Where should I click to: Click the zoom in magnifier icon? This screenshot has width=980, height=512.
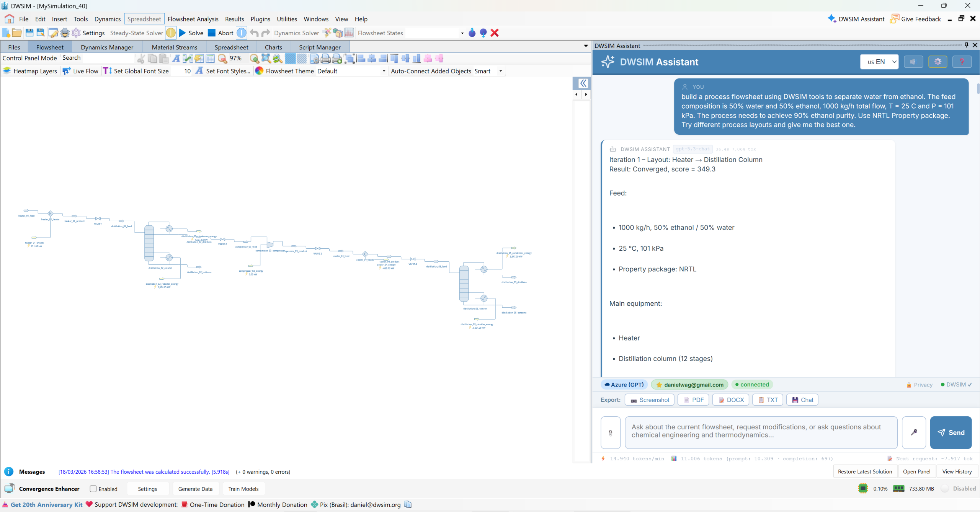click(254, 59)
